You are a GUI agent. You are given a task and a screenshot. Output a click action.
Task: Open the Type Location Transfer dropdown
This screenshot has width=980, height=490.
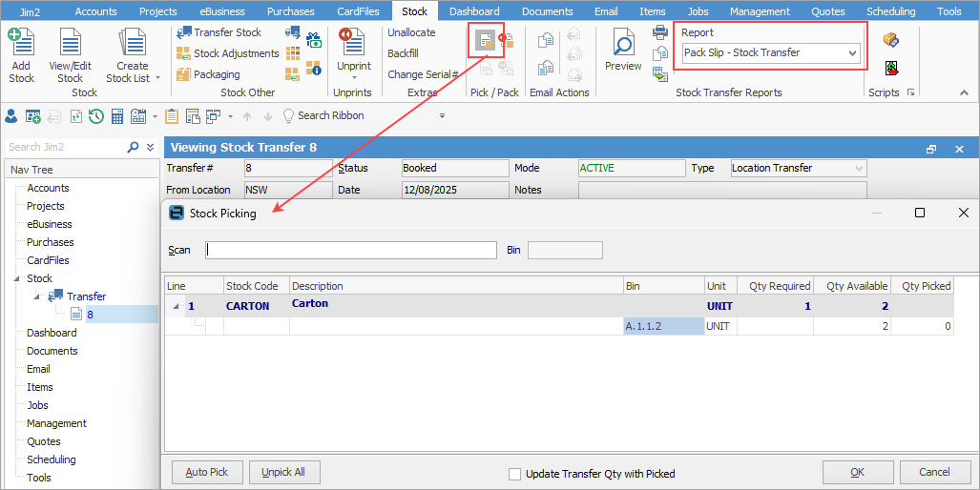tap(859, 169)
